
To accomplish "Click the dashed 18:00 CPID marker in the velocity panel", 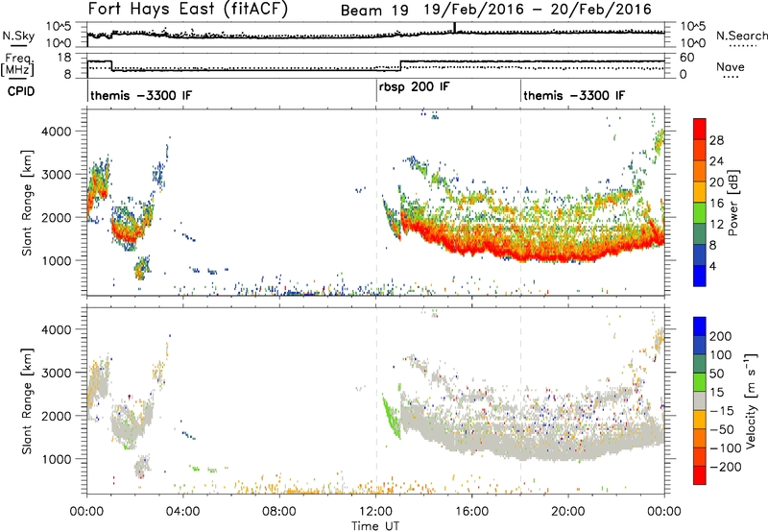I will tap(520, 400).
